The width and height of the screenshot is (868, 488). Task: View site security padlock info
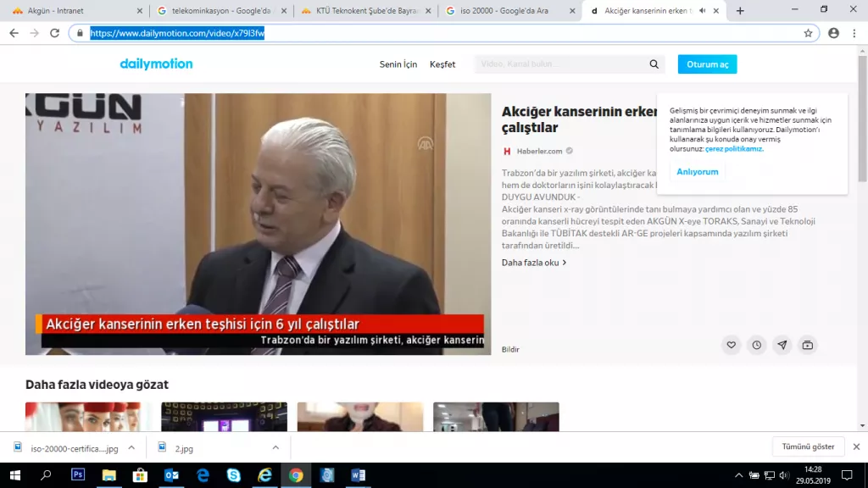[x=80, y=33]
